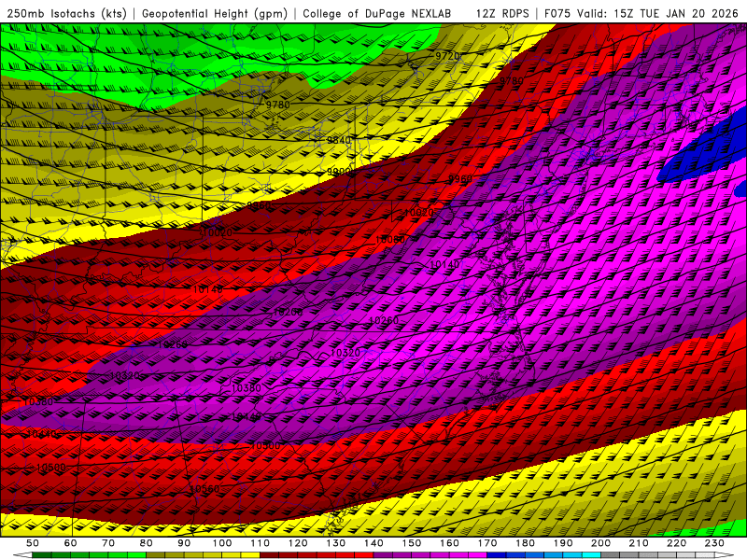Click the 230 knot color scale label
The image size is (747, 560).
point(715,543)
